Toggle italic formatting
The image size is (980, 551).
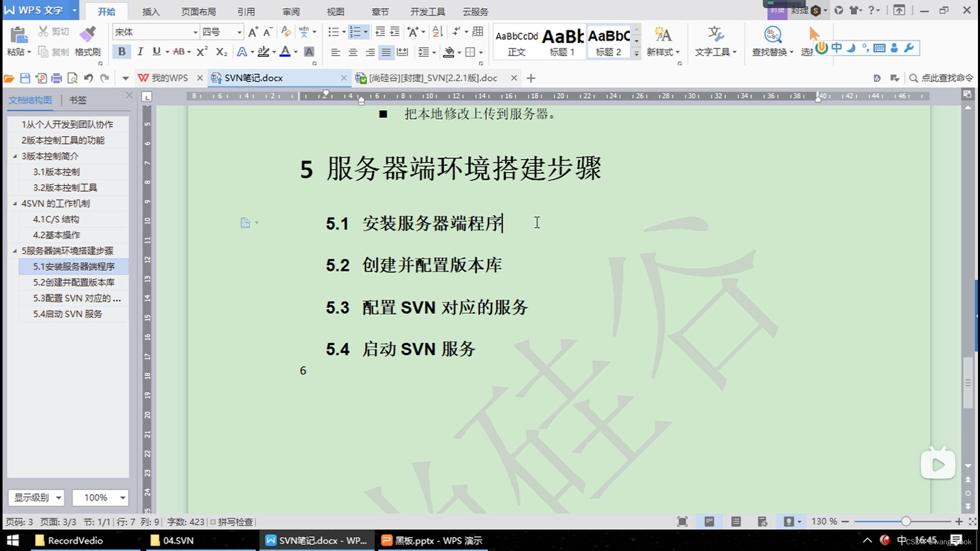(140, 51)
